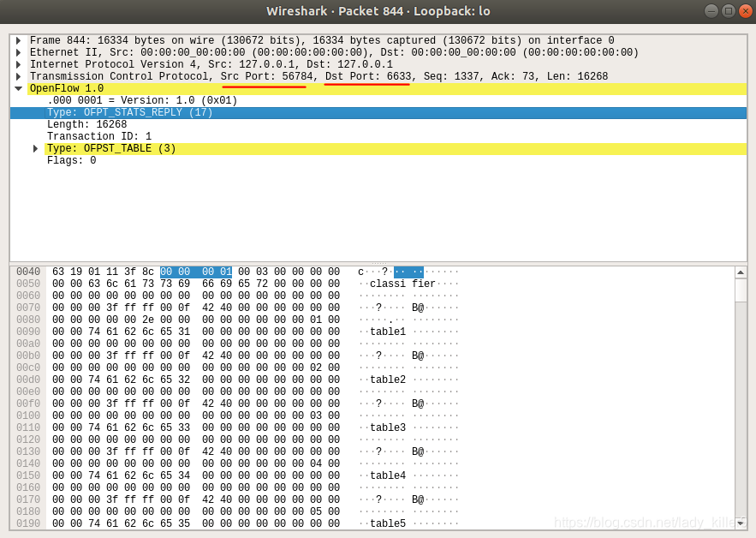Select Type: OFPT_STATS_REPLY (17) row
This screenshot has height=538, width=756.
pos(378,112)
